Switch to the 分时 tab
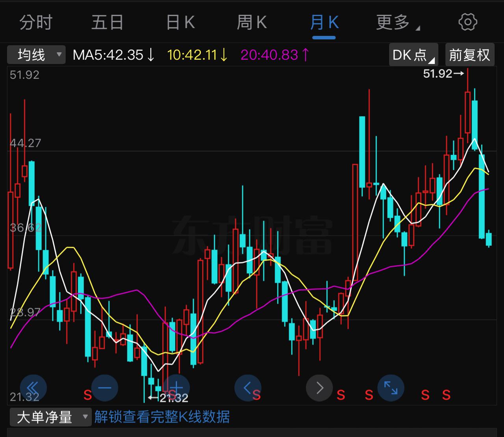The width and height of the screenshot is (504, 437). coord(36,22)
